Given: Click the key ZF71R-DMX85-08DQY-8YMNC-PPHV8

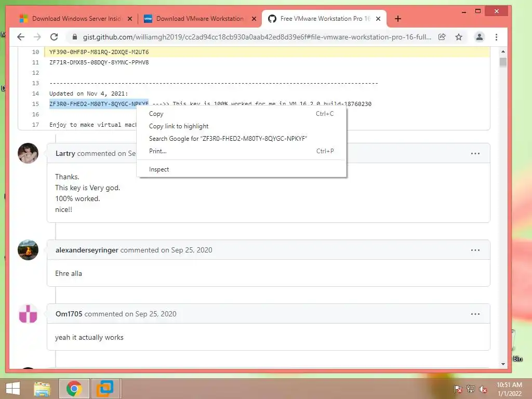Looking at the screenshot, I should coord(99,62).
